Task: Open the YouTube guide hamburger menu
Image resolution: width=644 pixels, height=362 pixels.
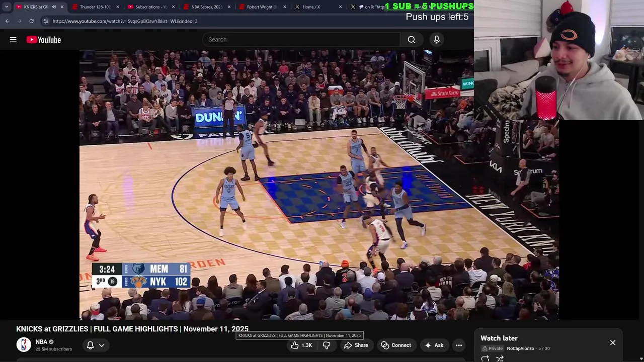Action: pyautogui.click(x=13, y=40)
